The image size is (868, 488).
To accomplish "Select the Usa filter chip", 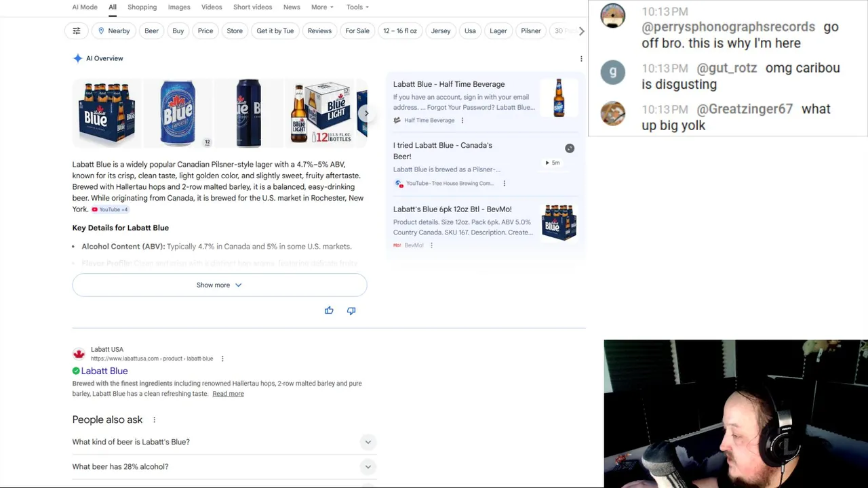I will click(x=470, y=30).
